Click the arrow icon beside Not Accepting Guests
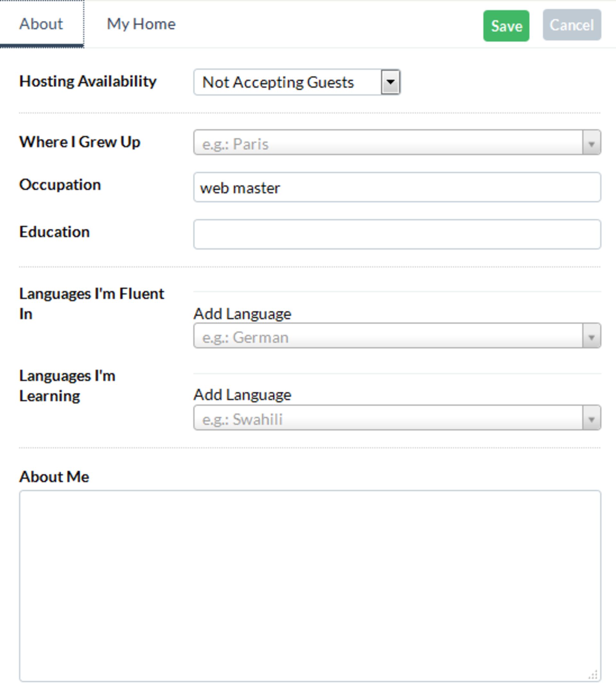Image resolution: width=616 pixels, height=690 pixels. coord(390,82)
